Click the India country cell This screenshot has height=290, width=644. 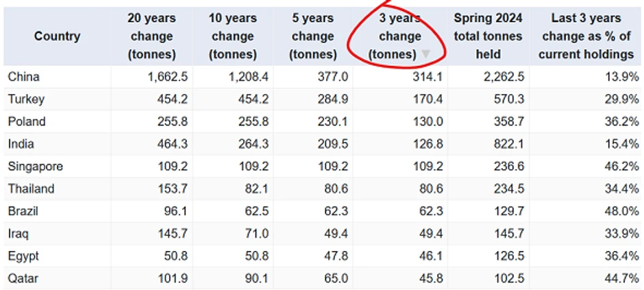tap(21, 145)
